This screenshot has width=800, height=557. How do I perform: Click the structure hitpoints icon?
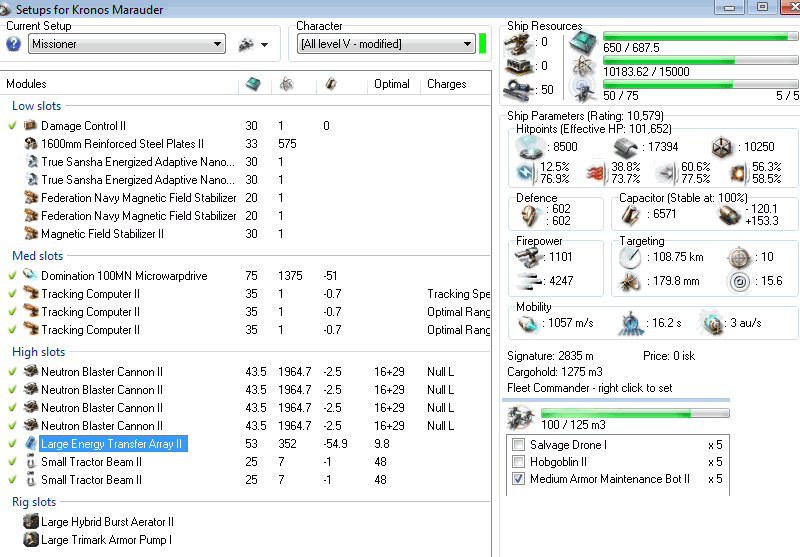click(x=722, y=147)
